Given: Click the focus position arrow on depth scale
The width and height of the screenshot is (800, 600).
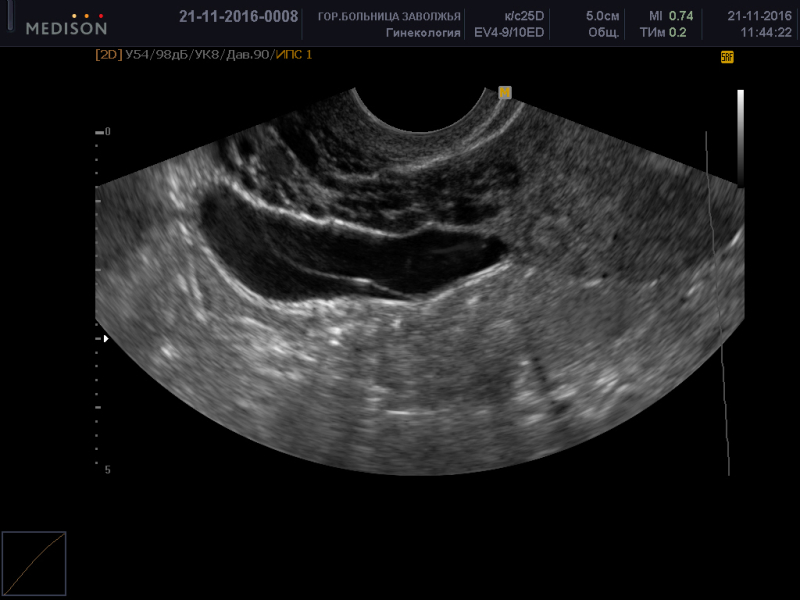Looking at the screenshot, I should 106,339.
